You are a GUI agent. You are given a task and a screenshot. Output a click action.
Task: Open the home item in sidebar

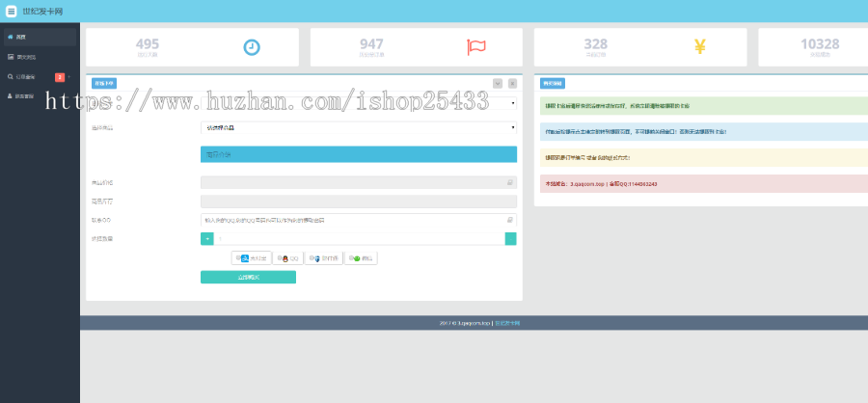coord(40,37)
